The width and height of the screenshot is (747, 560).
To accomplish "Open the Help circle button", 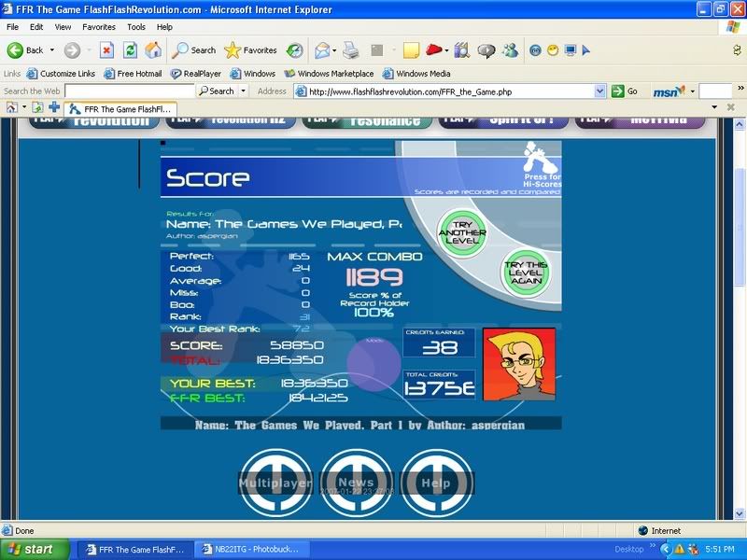I will click(435, 483).
